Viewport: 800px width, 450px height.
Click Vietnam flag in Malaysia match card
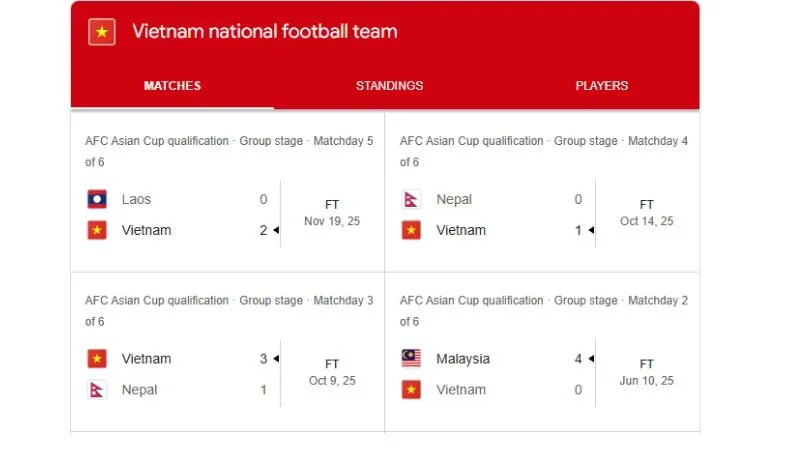click(x=411, y=389)
